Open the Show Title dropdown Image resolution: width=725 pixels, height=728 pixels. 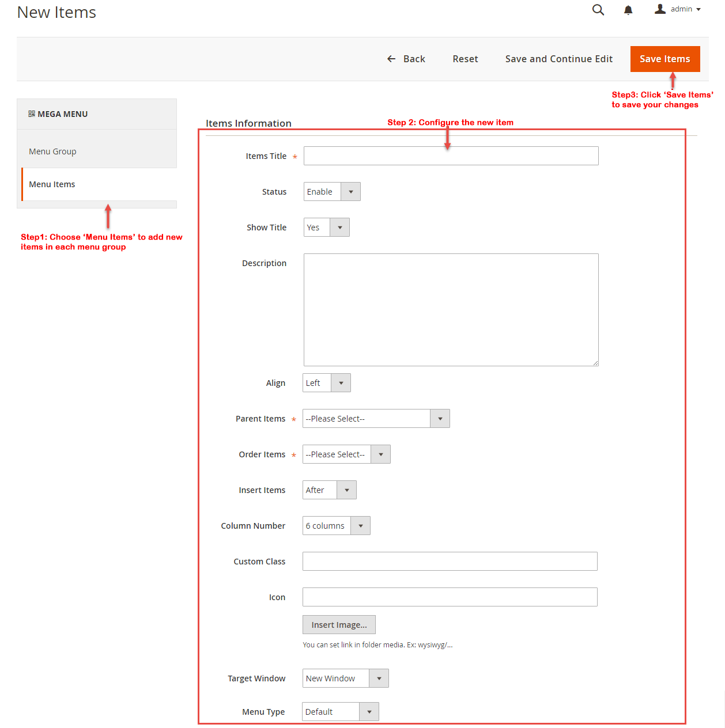point(326,227)
